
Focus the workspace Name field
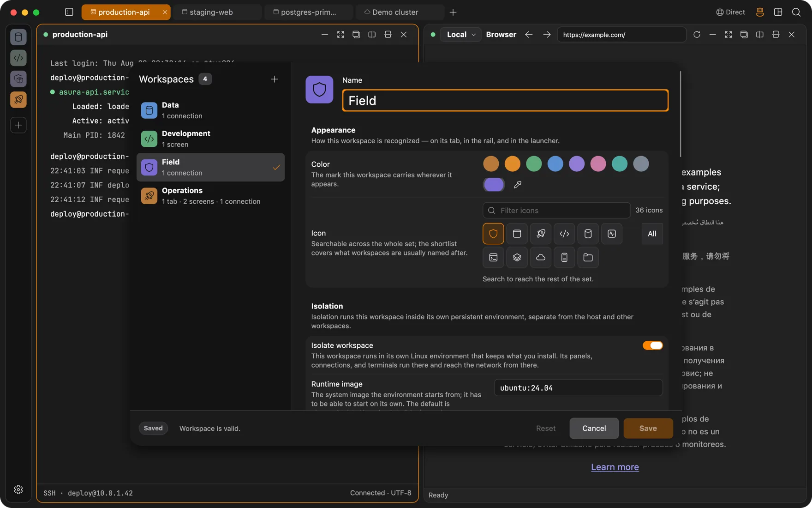(x=505, y=101)
